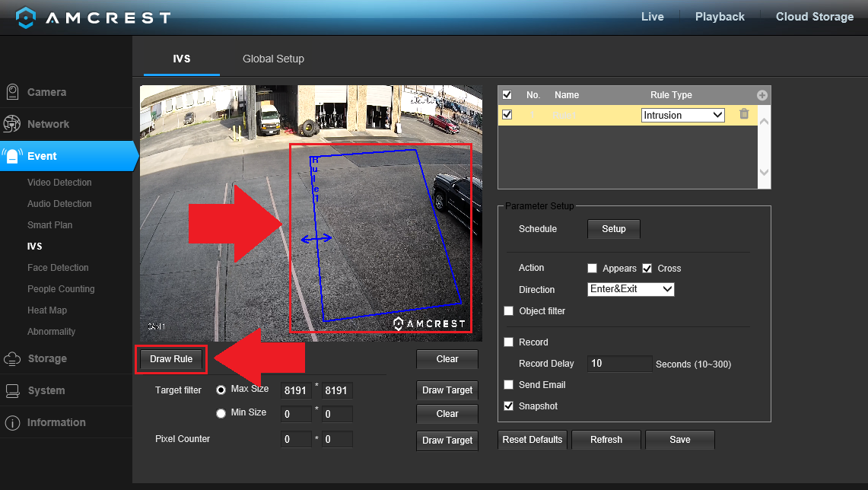868x490 pixels.
Task: Go to Smart Plan submenu
Action: (49, 224)
